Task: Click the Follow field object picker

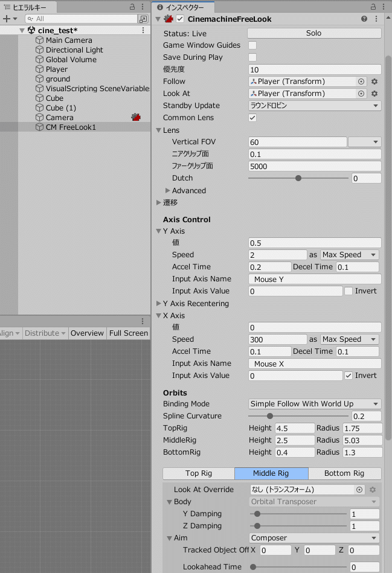Action: click(361, 82)
